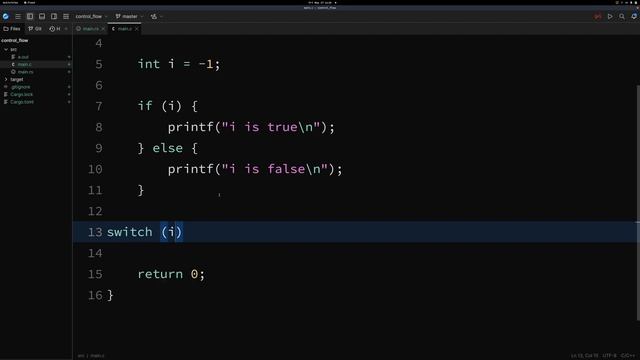Click the vertical editor scrollbar
Viewport: 640px width, 360px height.
638,203
